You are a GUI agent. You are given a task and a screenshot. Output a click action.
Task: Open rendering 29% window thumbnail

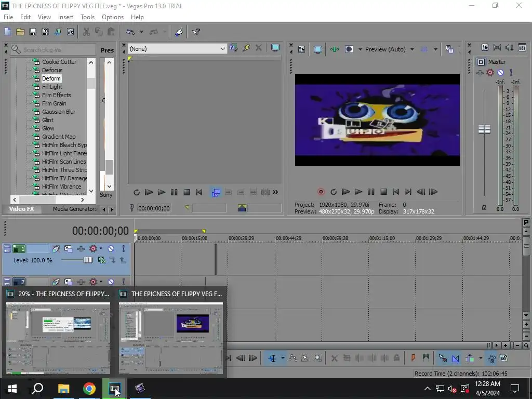(58, 332)
